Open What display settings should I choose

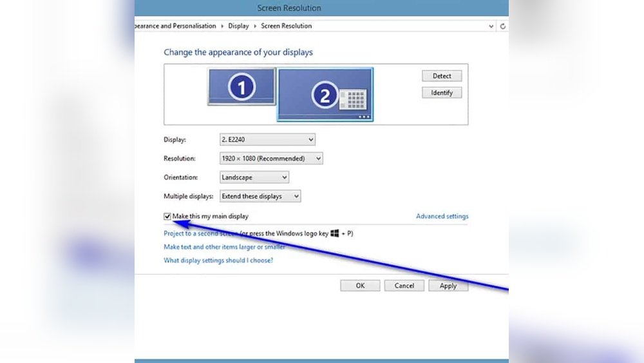point(218,260)
